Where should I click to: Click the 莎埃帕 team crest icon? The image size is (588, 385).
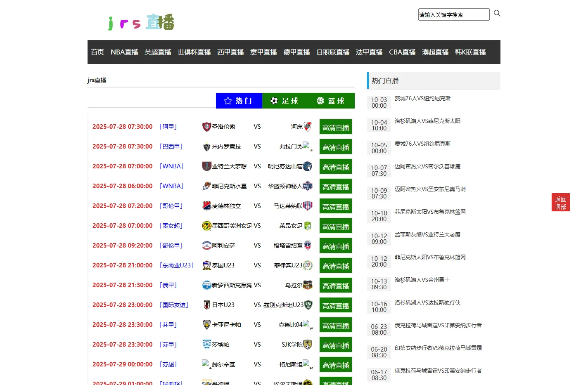tap(206, 345)
